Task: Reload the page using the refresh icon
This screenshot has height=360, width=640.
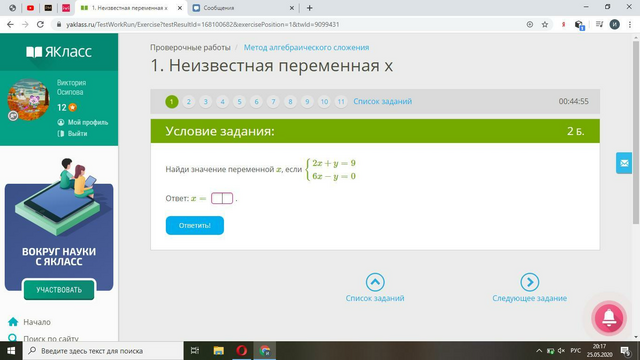Action: click(40, 24)
